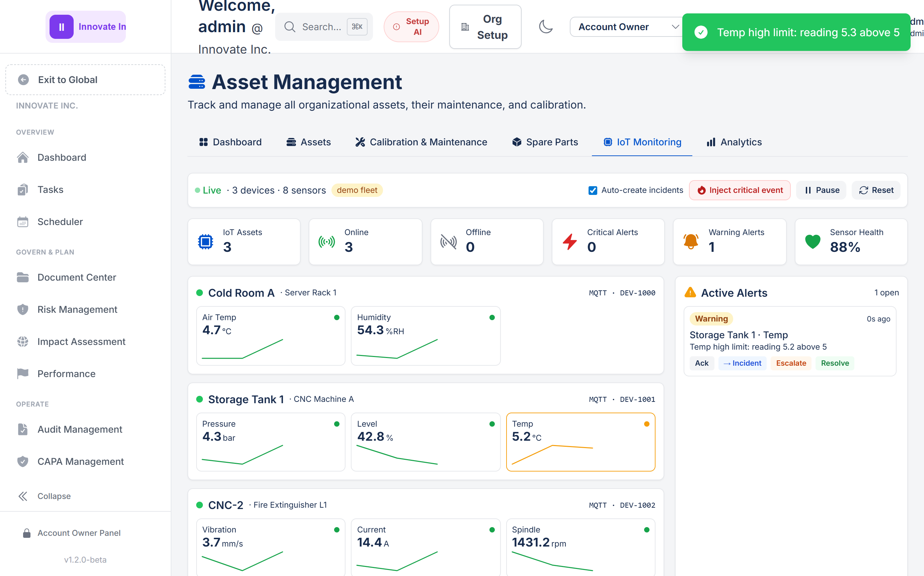Escalate the Storage Tank 1 warning

point(791,363)
